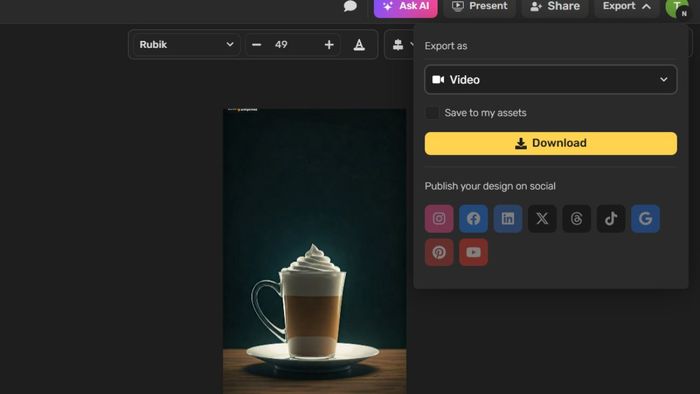
Task: Increase font size with plus button
Action: tap(329, 45)
